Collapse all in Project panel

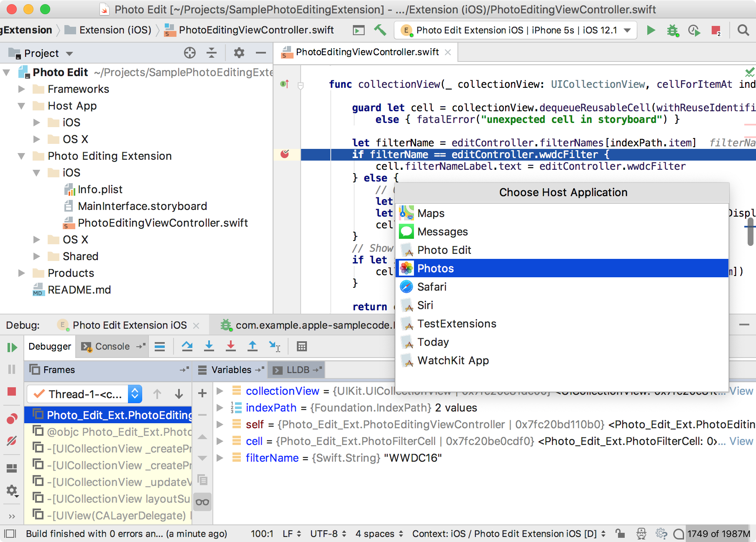click(x=212, y=53)
